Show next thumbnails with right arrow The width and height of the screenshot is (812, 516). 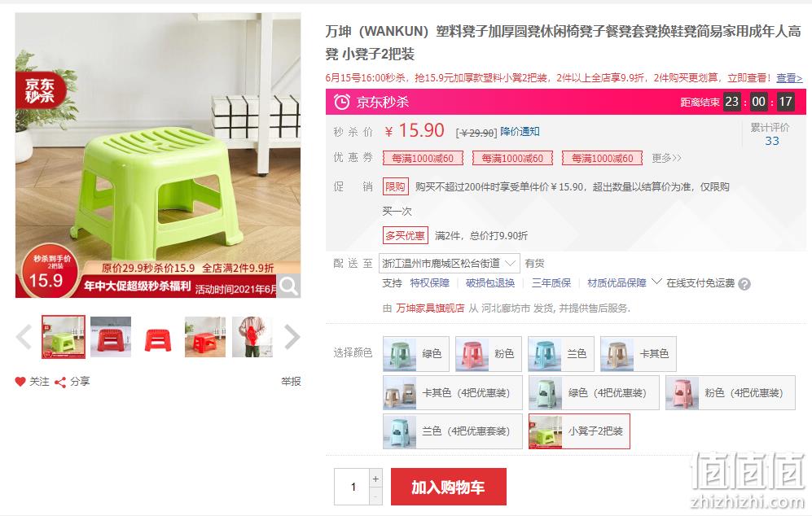pos(292,337)
